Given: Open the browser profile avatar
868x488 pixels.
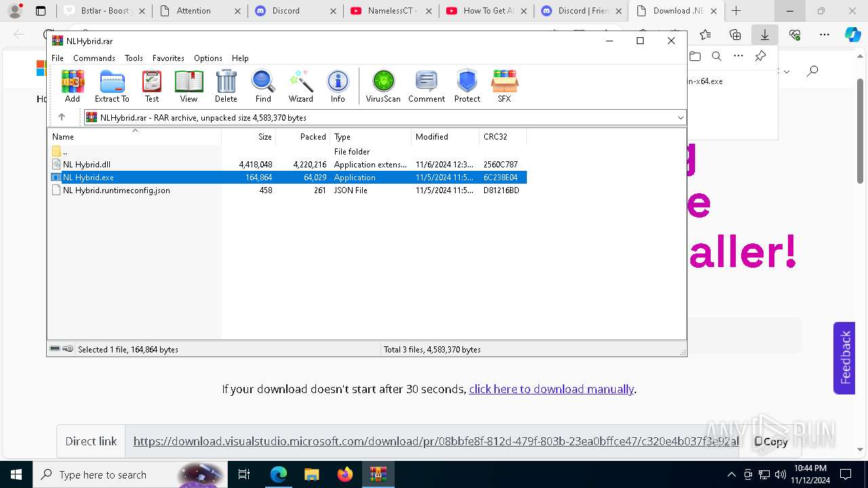Looking at the screenshot, I should pyautogui.click(x=15, y=11).
